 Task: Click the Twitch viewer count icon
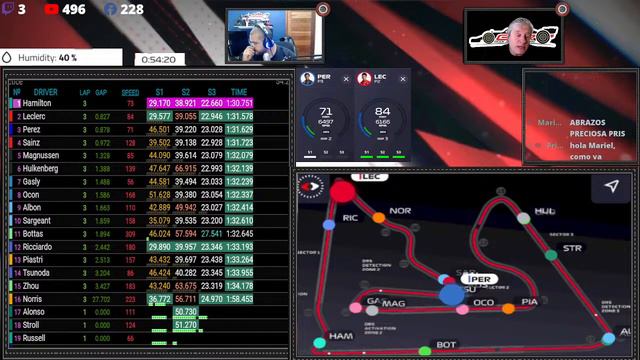tap(8, 9)
